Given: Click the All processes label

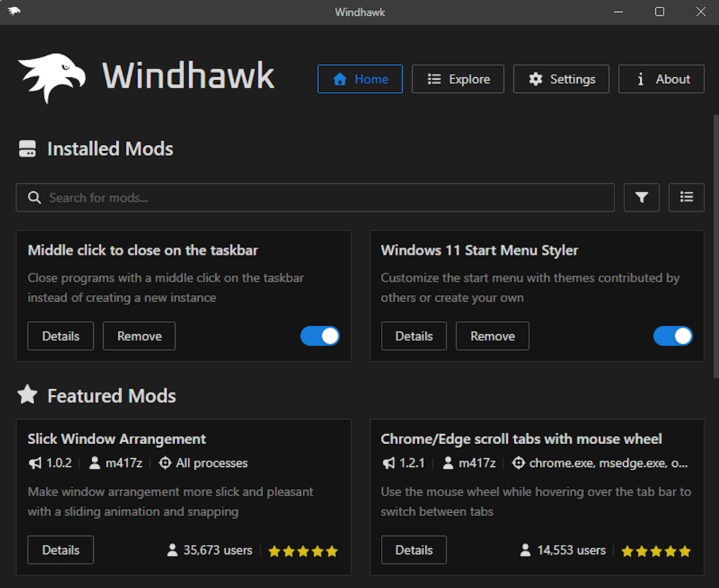Looking at the screenshot, I should [212, 463].
